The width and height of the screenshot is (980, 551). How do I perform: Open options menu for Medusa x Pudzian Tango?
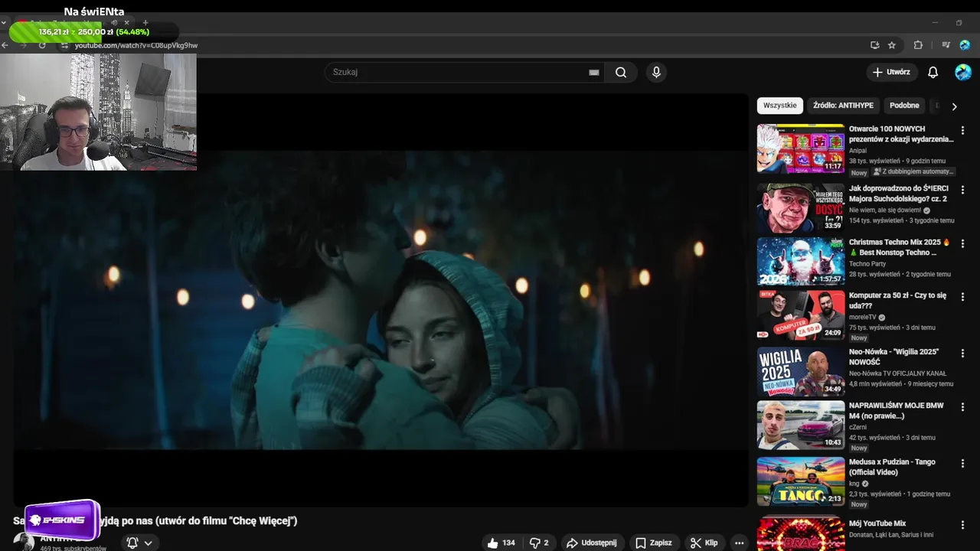pos(962,464)
